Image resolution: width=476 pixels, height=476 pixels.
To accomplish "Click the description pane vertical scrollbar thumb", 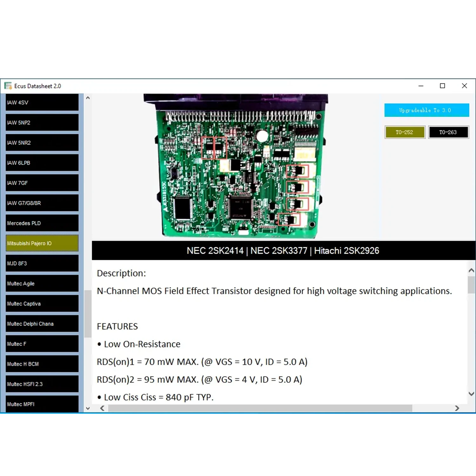I will (472, 285).
